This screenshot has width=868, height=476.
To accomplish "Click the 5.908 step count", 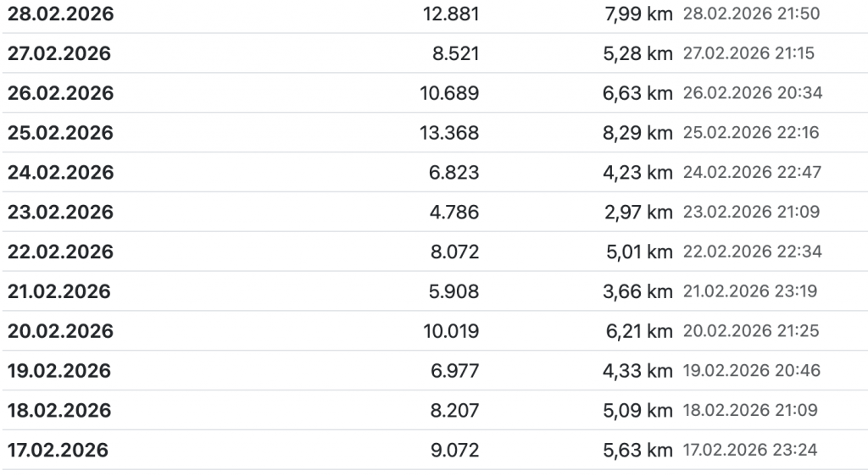I will [455, 291].
